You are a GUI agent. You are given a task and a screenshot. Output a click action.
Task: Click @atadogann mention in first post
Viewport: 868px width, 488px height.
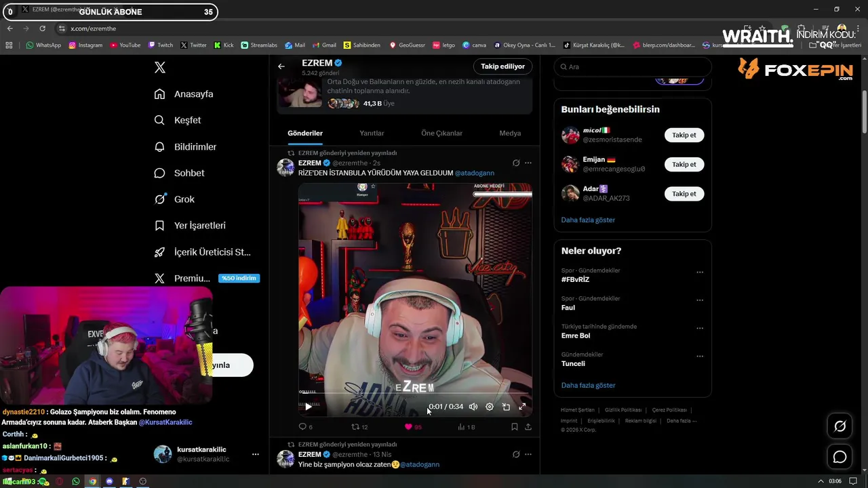[475, 173]
